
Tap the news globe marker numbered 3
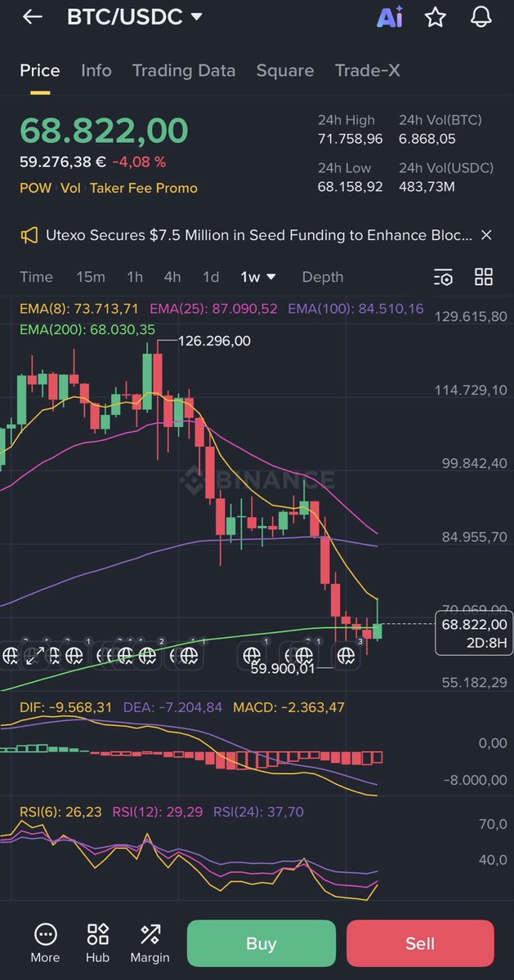click(x=346, y=655)
